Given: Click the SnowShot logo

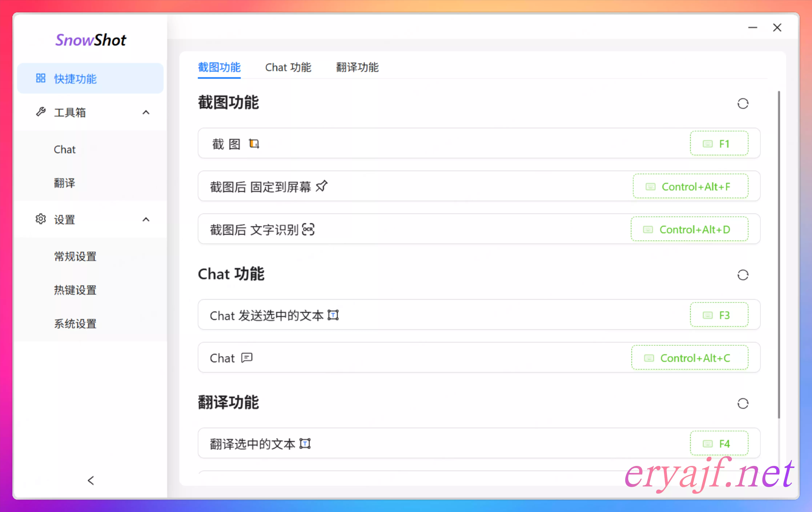Looking at the screenshot, I should (90, 40).
